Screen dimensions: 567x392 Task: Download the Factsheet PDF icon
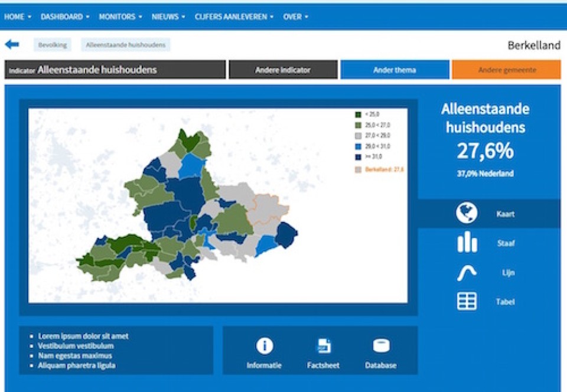point(324,346)
